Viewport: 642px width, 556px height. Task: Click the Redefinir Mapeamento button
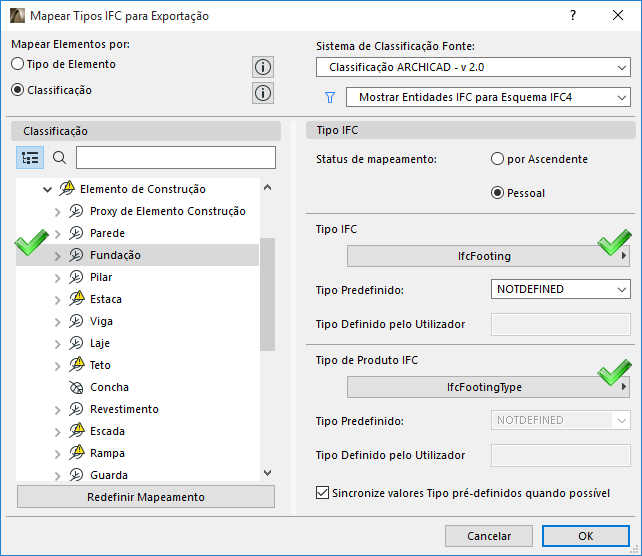pyautogui.click(x=146, y=497)
